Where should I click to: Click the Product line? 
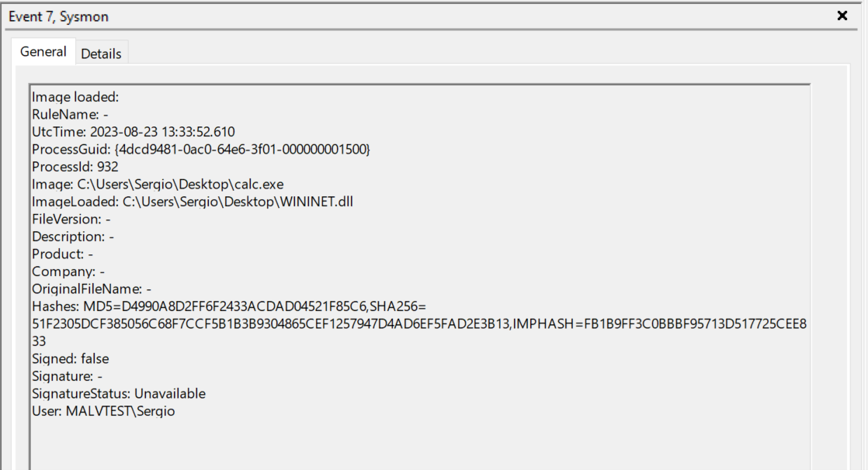pyautogui.click(x=62, y=254)
